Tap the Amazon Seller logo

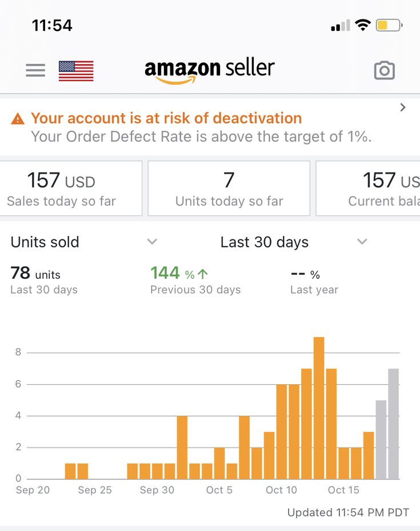(210, 70)
